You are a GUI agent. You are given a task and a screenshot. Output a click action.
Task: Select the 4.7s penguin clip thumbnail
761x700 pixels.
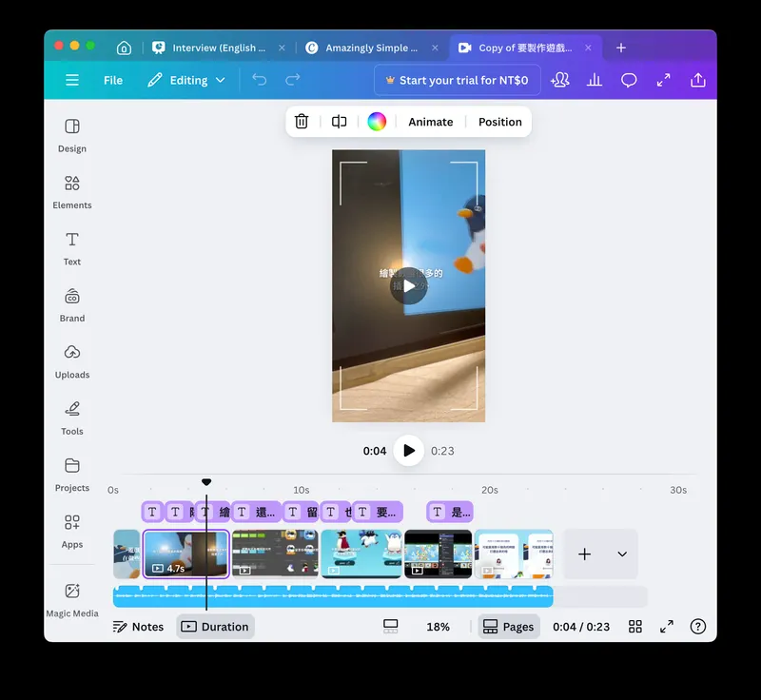[185, 554]
